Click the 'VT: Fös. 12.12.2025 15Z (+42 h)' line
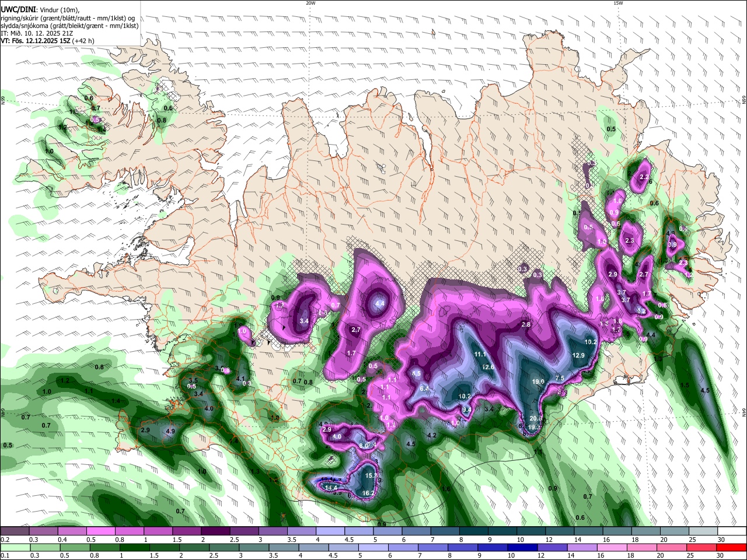 (x=47, y=41)
